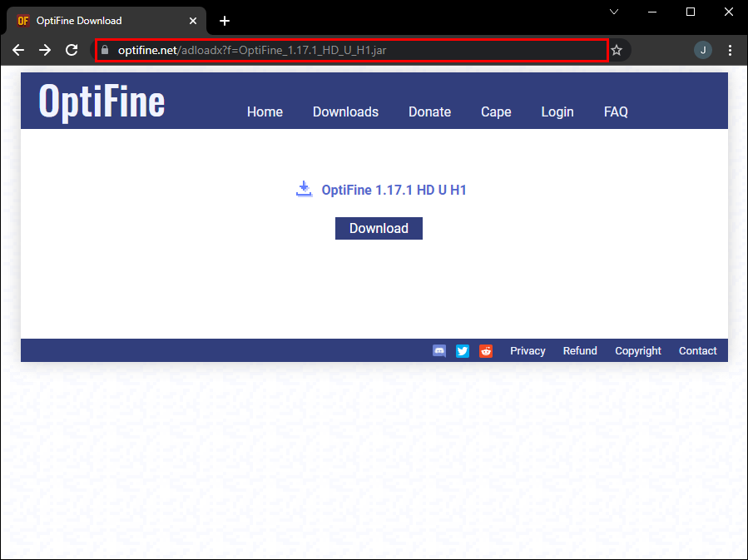748x560 pixels.
Task: View site info via the lock icon
Action: tap(105, 50)
